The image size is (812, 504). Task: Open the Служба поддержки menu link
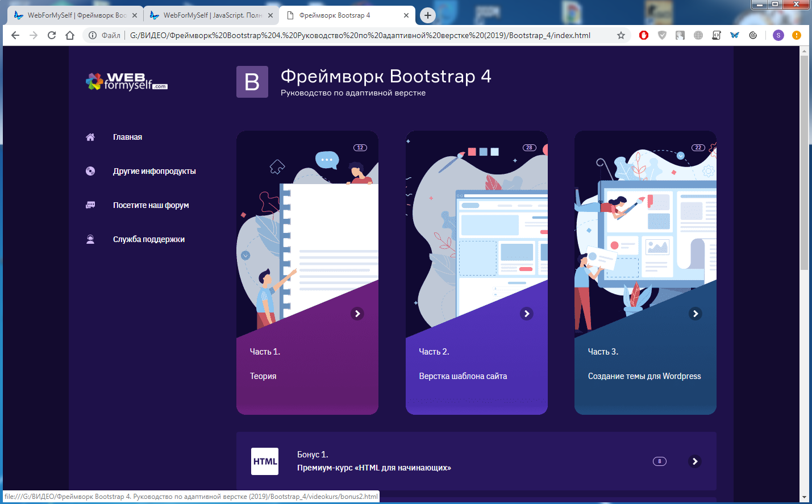148,239
